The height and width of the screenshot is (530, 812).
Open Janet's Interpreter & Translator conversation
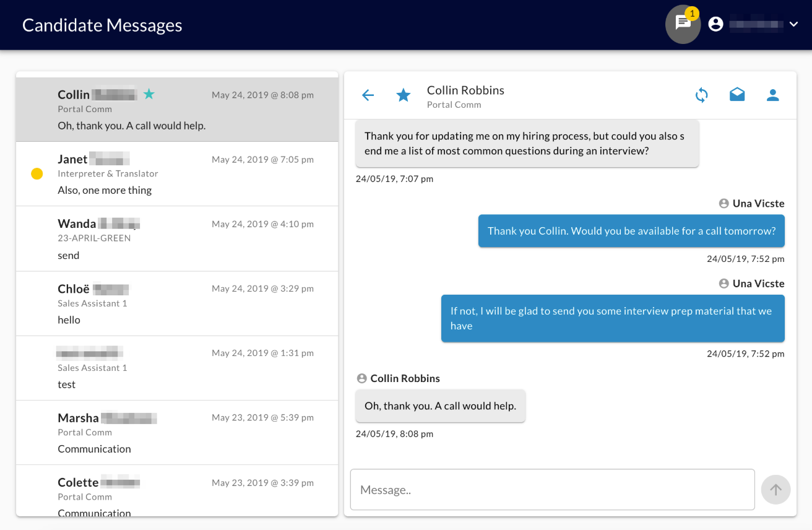[177, 174]
